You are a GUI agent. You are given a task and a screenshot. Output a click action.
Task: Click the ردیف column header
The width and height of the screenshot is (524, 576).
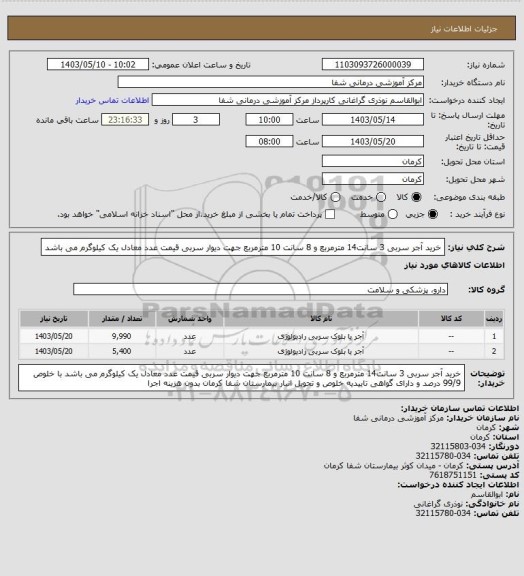point(494,319)
